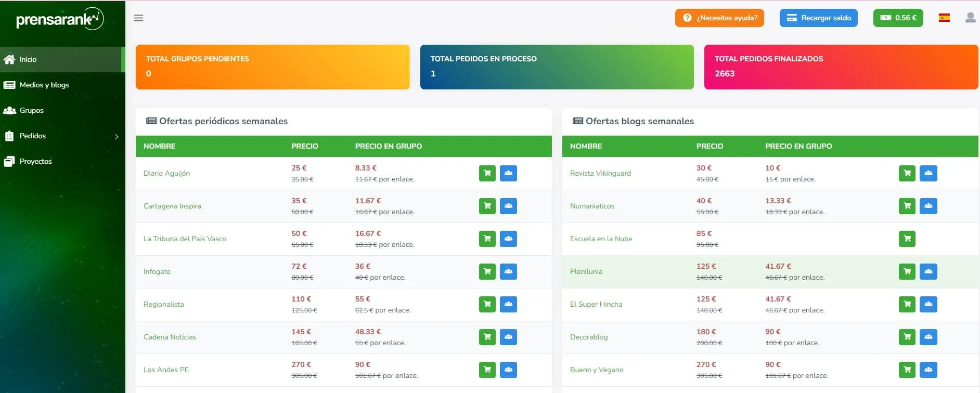Click group icon for Los Andes PE
980x393 pixels.
point(508,370)
